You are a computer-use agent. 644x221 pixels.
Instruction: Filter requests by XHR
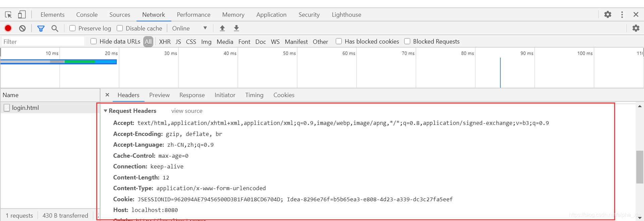click(165, 42)
